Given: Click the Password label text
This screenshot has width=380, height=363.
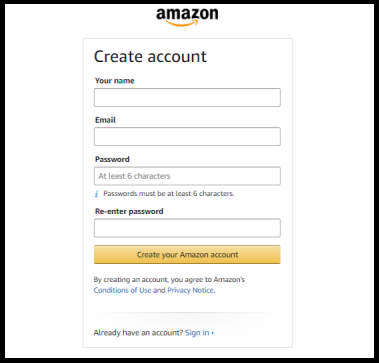Looking at the screenshot, I should pos(112,159).
